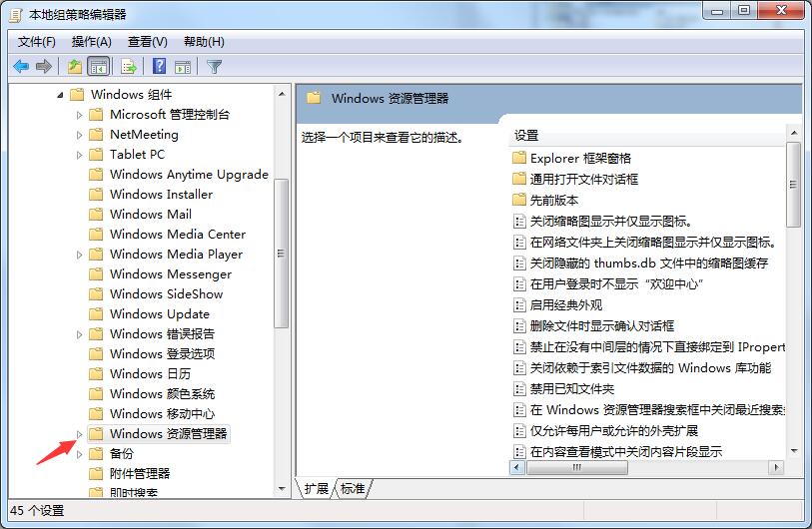Expand the NetMeeting tree node
The height and width of the screenshot is (529, 812).
pyautogui.click(x=80, y=135)
